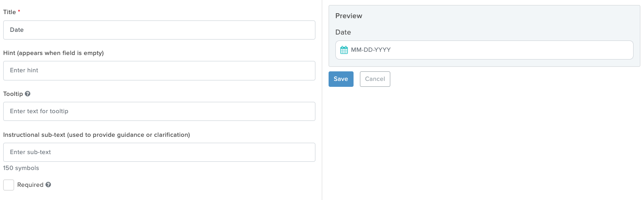Click the Required checkbox label text
The height and width of the screenshot is (200, 644).
point(30,185)
